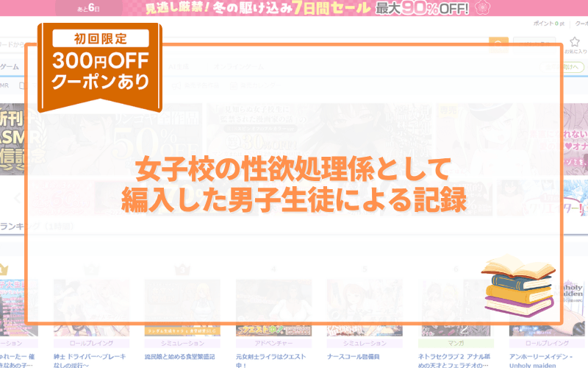Open the 庶民娘と始める食堂繁盛記 title link
Viewport: 588px width, 368px height.
click(180, 357)
